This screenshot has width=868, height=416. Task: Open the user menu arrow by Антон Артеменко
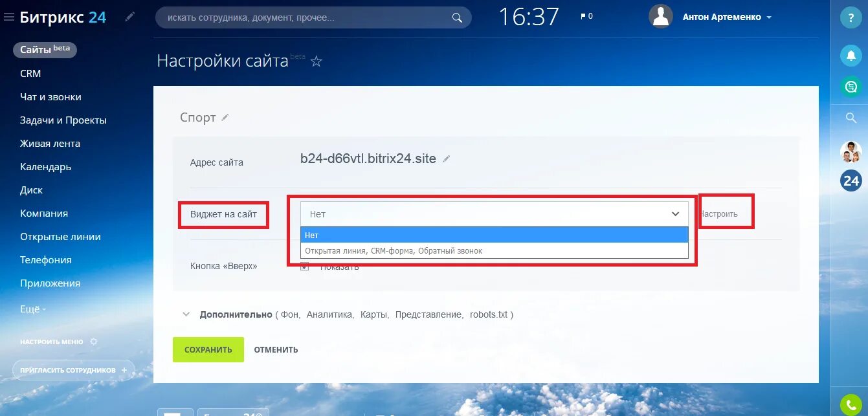tap(769, 18)
